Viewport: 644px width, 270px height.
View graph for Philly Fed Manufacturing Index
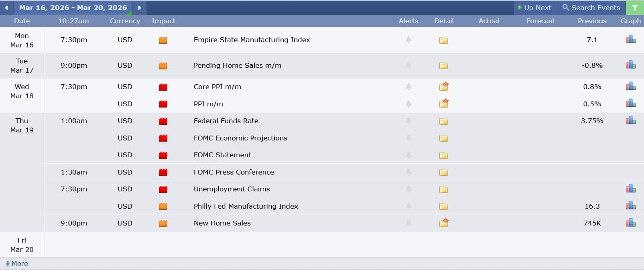(x=630, y=206)
